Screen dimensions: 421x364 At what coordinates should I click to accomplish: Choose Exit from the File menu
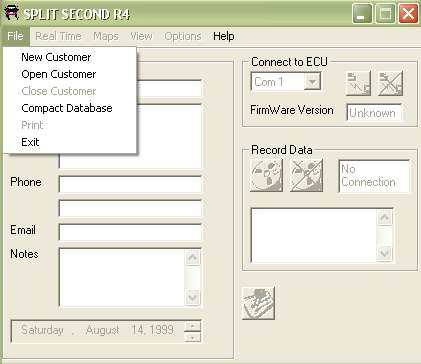tap(70, 142)
